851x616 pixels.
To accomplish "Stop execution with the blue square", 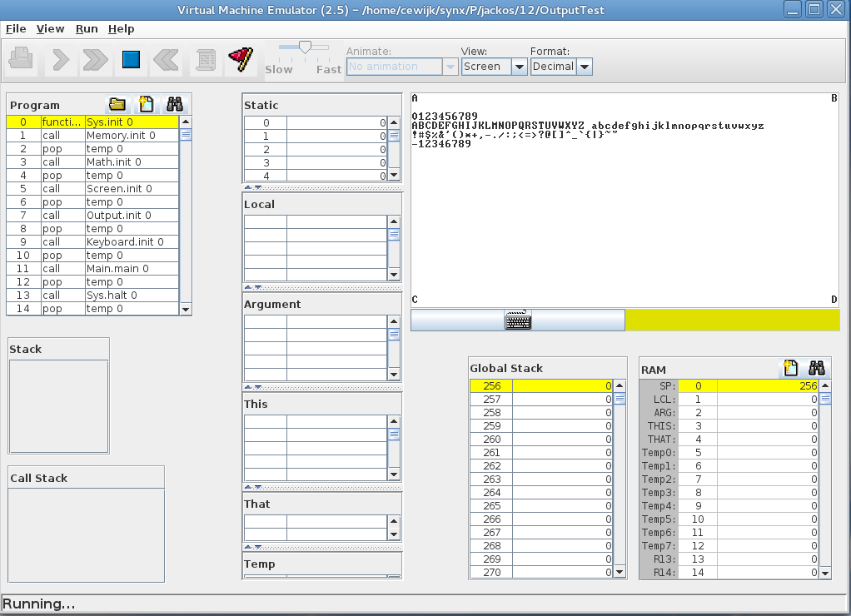I will coord(131,59).
